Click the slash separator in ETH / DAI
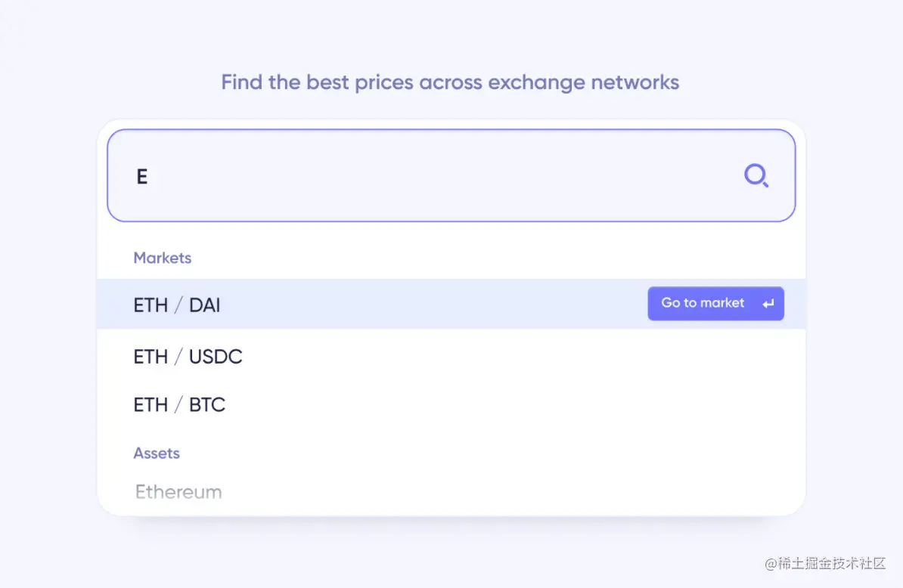Image resolution: width=903 pixels, height=588 pixels. [x=178, y=305]
